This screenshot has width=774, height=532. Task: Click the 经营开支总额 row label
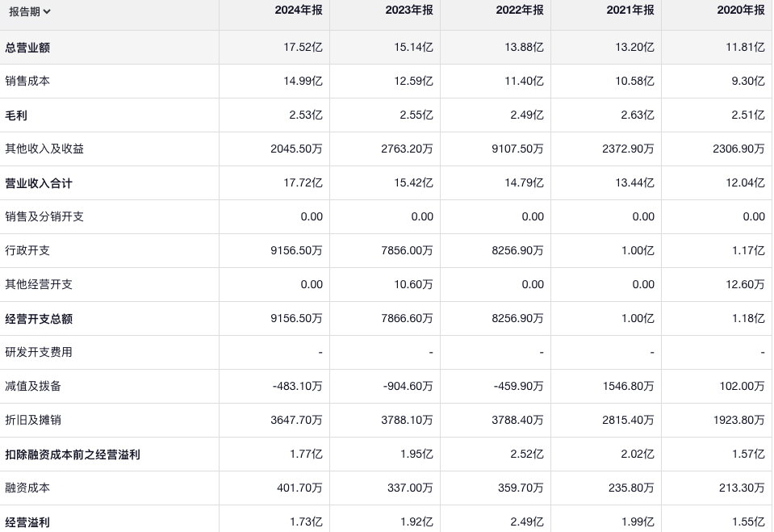(39, 319)
